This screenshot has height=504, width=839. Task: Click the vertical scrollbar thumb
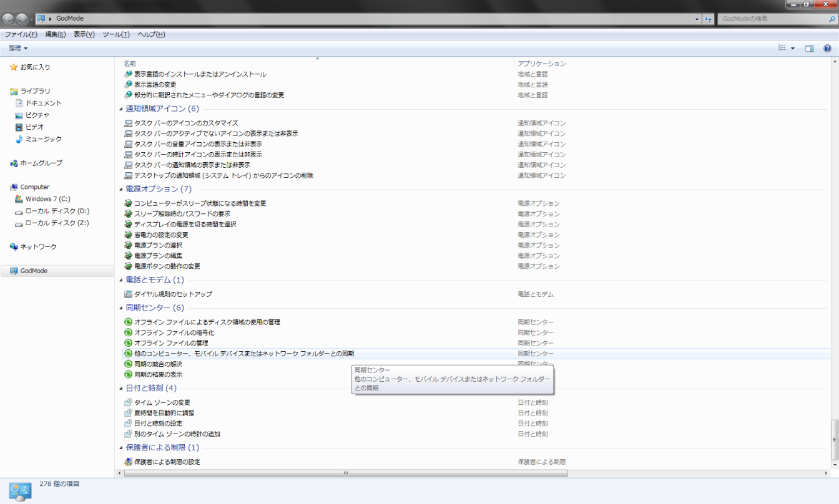click(835, 440)
